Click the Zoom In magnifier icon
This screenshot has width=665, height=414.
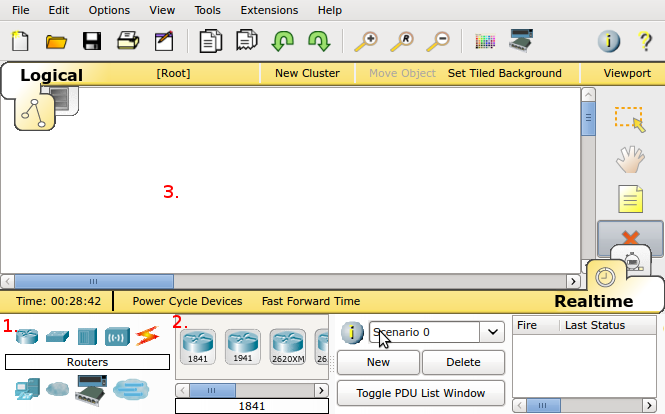tap(366, 41)
